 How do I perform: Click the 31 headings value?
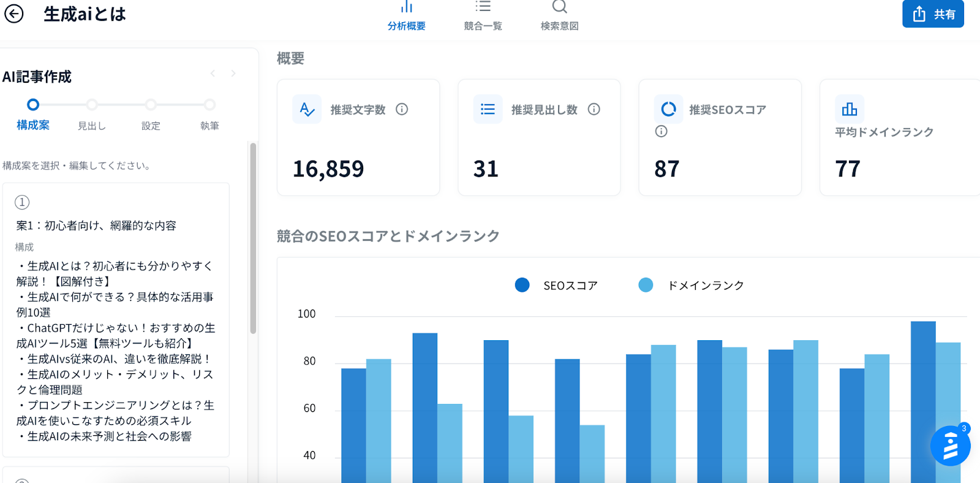(x=486, y=169)
